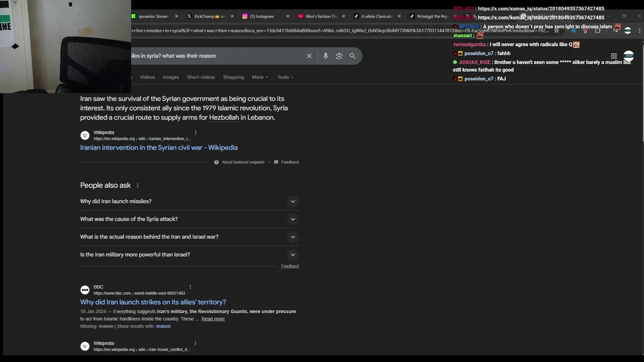Click the massari username in chat
This screenshot has height=362, width=644.
coord(463,36)
